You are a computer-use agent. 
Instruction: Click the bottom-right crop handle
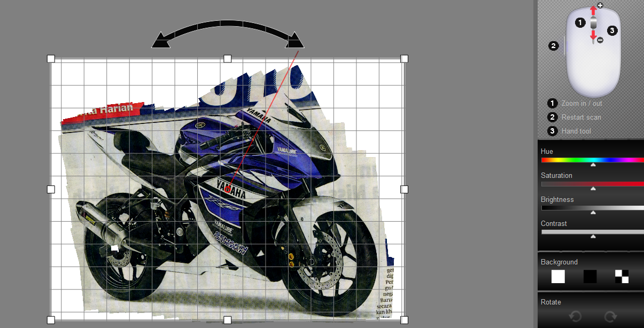[x=404, y=320]
